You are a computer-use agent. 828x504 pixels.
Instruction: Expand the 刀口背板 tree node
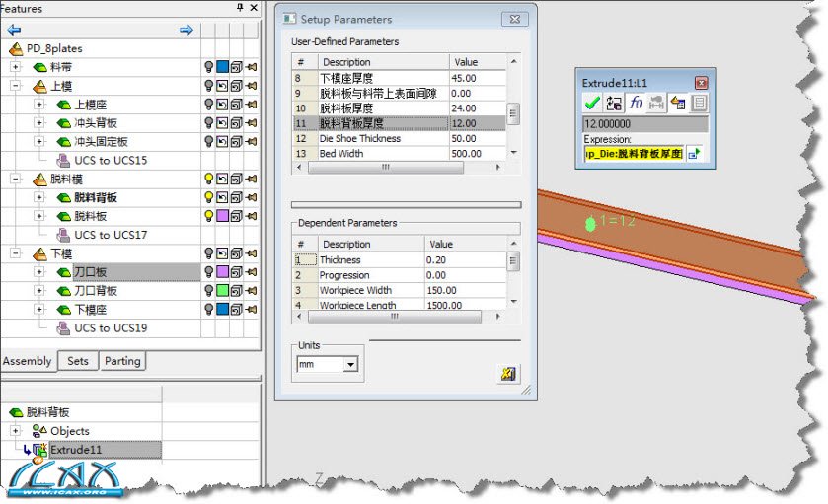pyautogui.click(x=39, y=290)
